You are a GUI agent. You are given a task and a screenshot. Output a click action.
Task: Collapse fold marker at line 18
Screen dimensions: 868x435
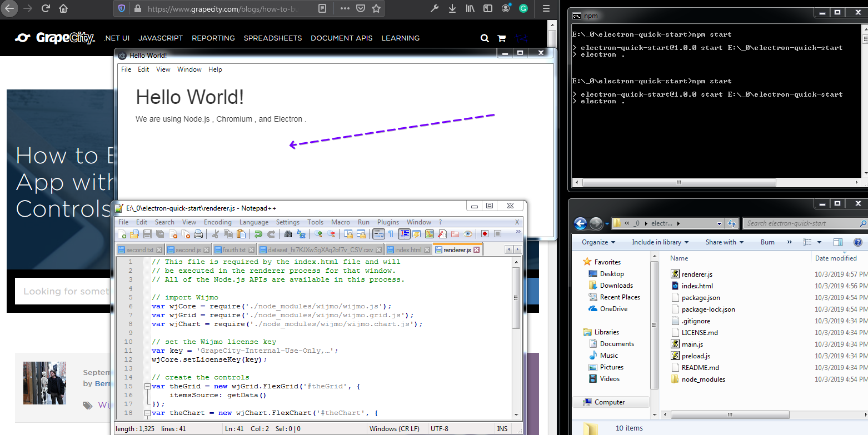[x=147, y=413]
